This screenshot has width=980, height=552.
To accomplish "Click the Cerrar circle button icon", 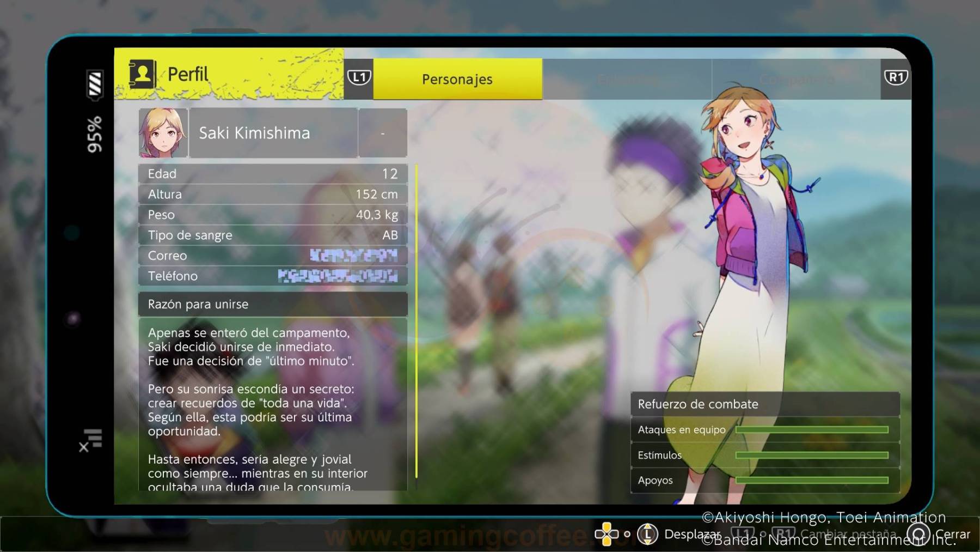I will (918, 534).
